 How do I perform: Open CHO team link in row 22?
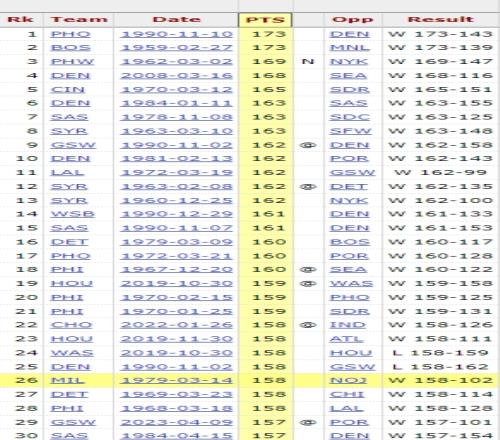point(71,325)
